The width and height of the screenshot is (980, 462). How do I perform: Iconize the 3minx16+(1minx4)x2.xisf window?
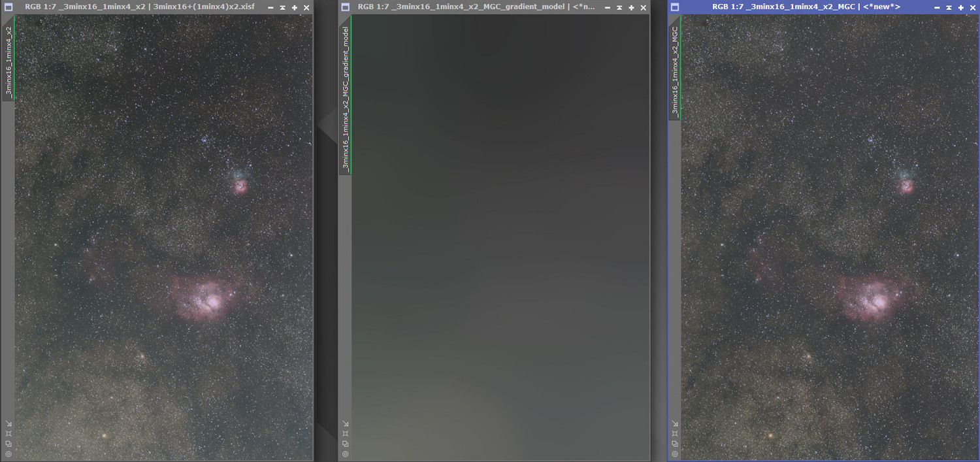coord(270,8)
